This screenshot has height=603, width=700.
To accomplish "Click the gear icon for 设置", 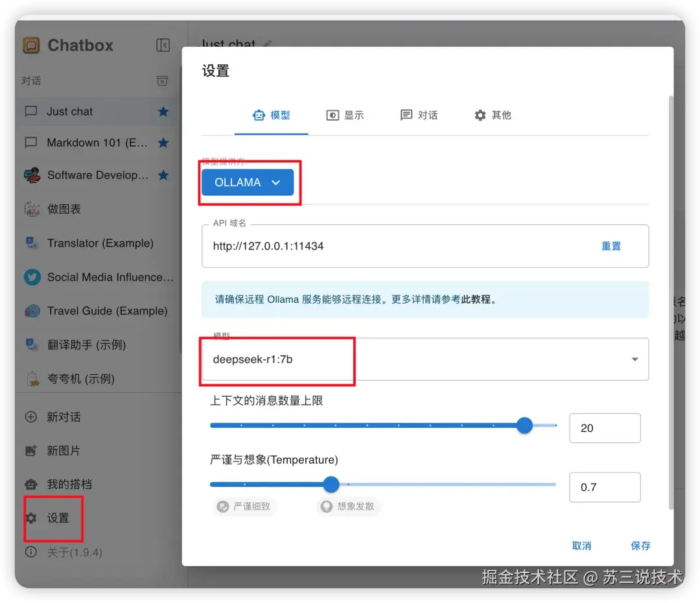I will click(31, 518).
